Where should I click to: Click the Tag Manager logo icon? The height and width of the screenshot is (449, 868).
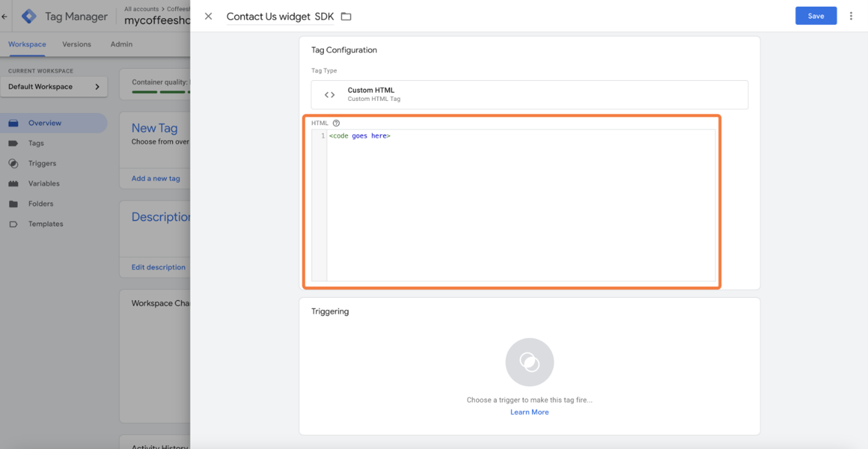29,16
